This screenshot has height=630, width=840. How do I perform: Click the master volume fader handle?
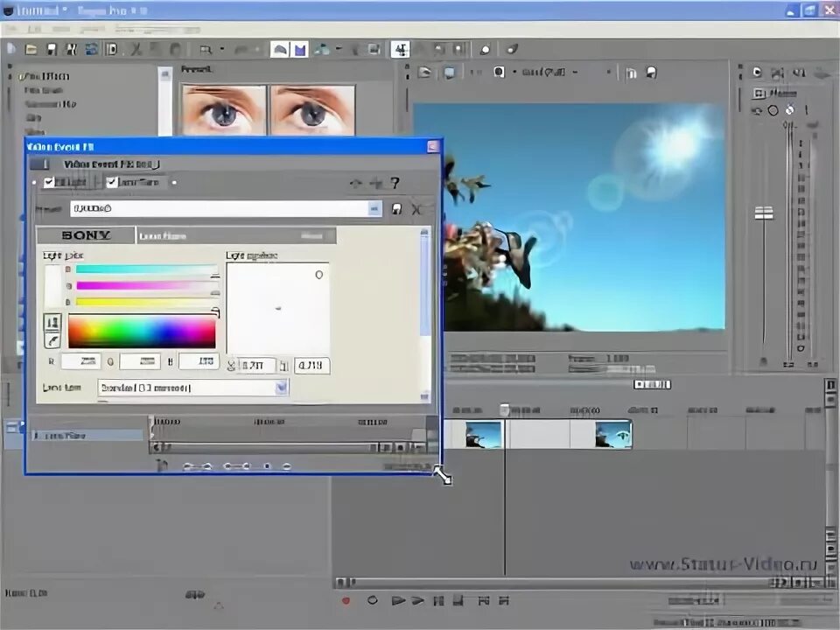coord(764,213)
